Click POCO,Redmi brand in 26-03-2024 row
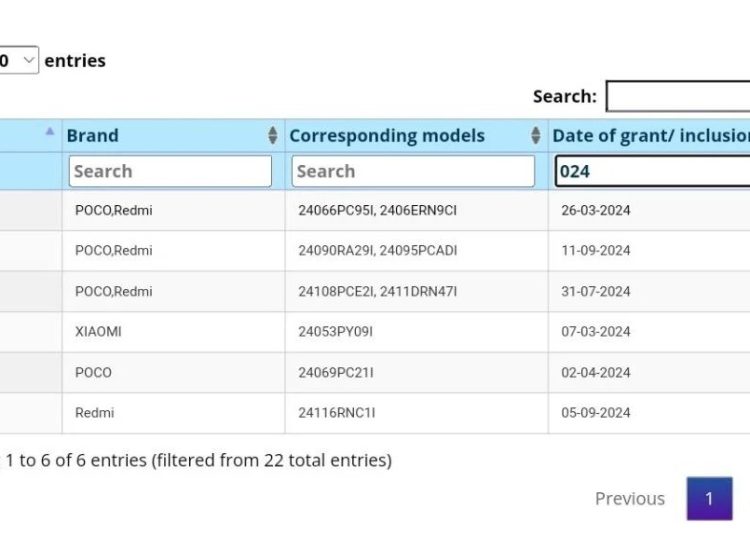This screenshot has width=750, height=536. pyautogui.click(x=174, y=210)
